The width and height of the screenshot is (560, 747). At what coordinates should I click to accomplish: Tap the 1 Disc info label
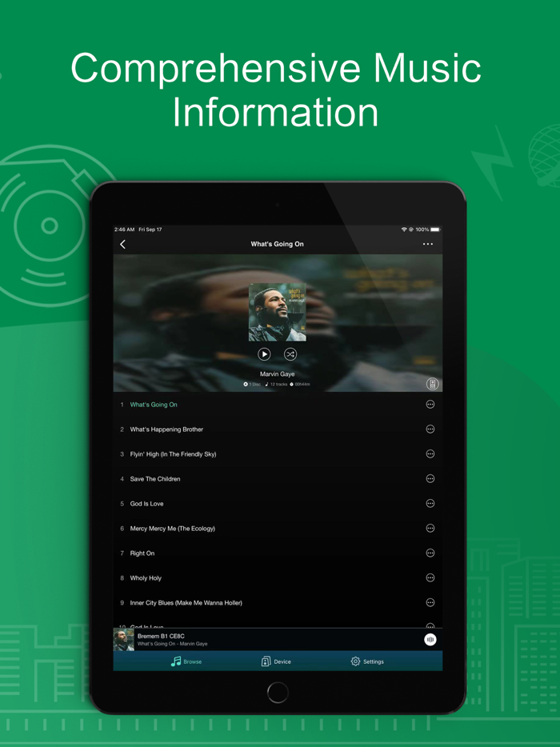[252, 384]
